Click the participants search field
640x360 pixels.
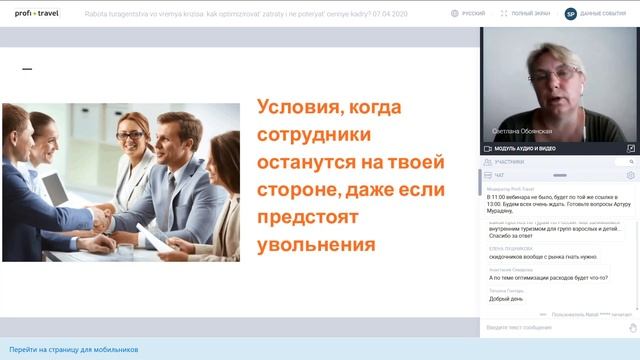pyautogui.click(x=624, y=162)
